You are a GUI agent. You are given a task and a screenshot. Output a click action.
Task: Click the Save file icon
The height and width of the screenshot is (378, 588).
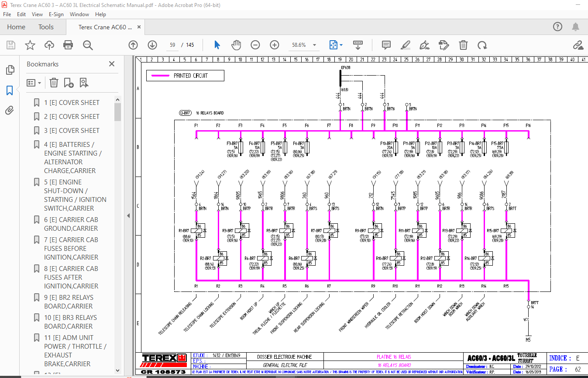[11, 45]
